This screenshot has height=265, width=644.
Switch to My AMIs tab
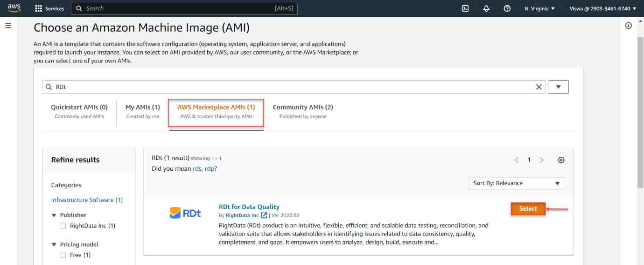(143, 111)
